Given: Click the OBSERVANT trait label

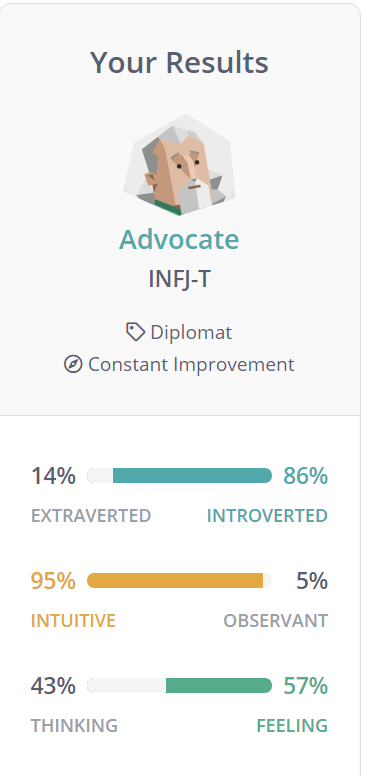Looking at the screenshot, I should (276, 621).
